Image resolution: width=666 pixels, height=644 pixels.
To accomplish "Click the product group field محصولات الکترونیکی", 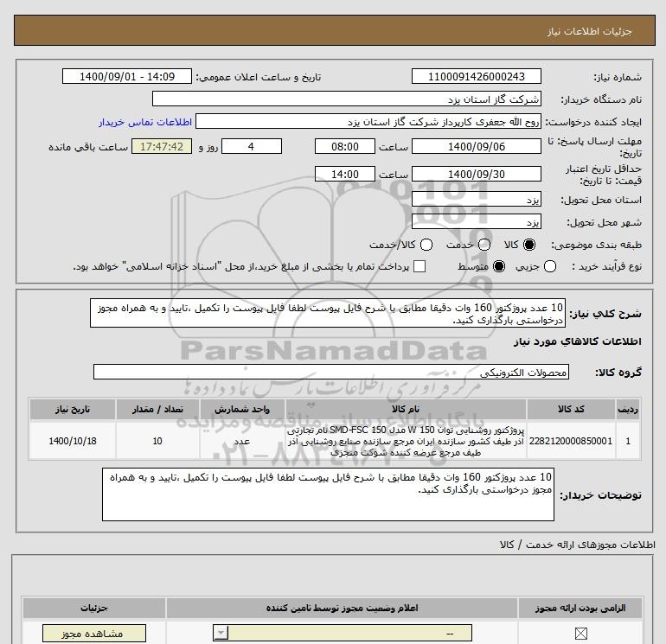I will [331, 372].
